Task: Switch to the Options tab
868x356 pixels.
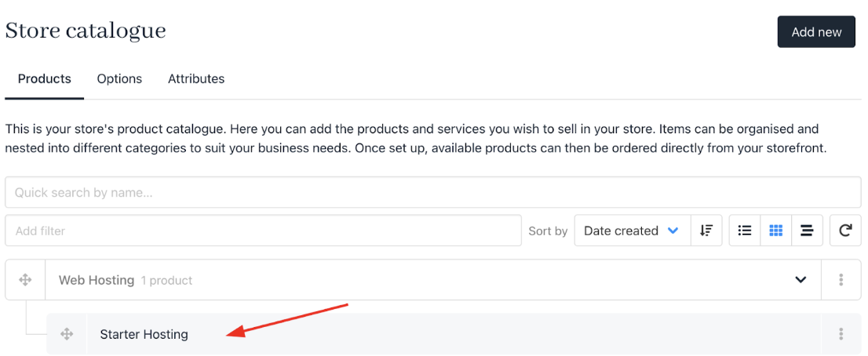Action: click(x=119, y=79)
